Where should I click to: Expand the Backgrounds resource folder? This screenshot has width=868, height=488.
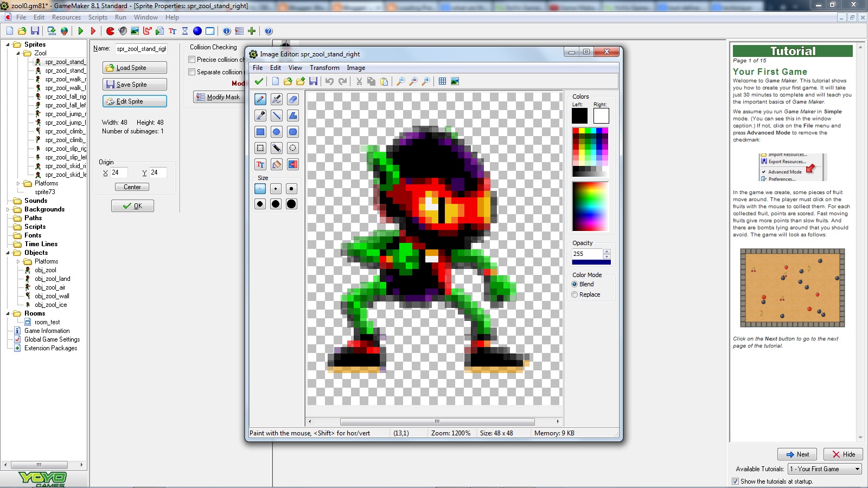click(x=8, y=209)
